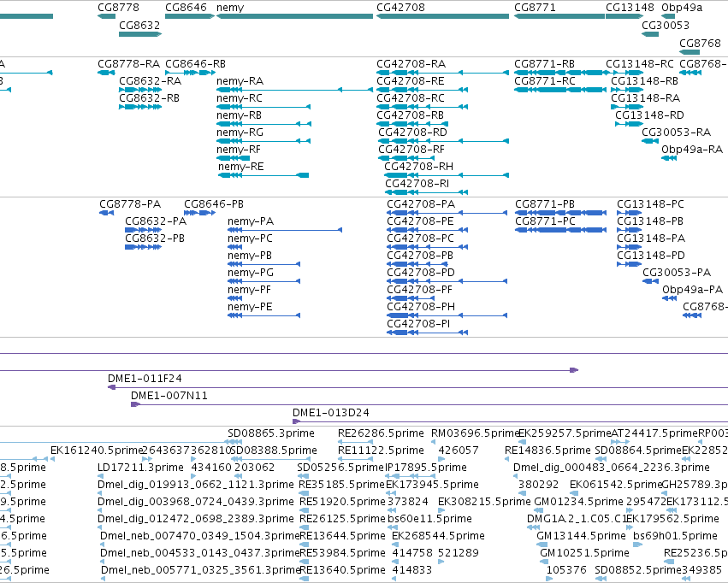Select transcript CG8771-RC
The height and width of the screenshot is (583, 728).
click(545, 80)
